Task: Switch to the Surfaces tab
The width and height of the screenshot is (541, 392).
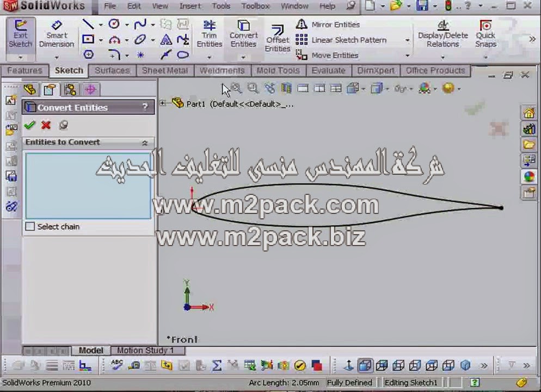Action: pos(112,70)
